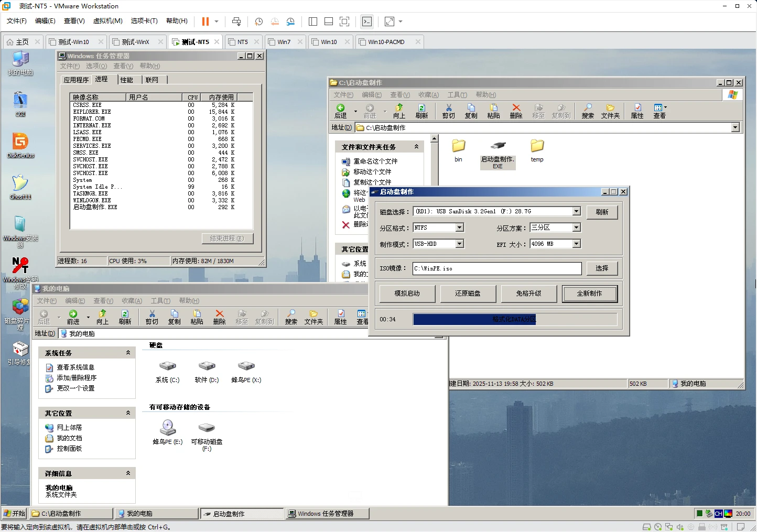Click 删除 delete icon in 启动盘制作 explorer
757x532 pixels.
click(516, 111)
